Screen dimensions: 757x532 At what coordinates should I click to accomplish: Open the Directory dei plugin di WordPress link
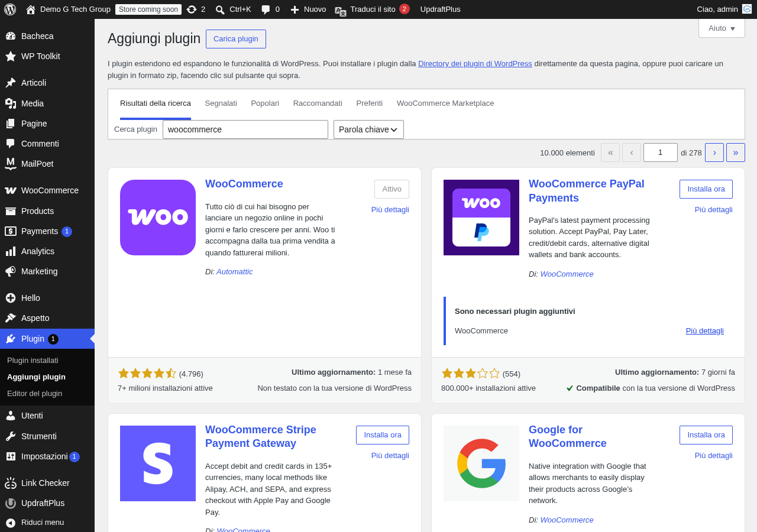click(x=475, y=63)
